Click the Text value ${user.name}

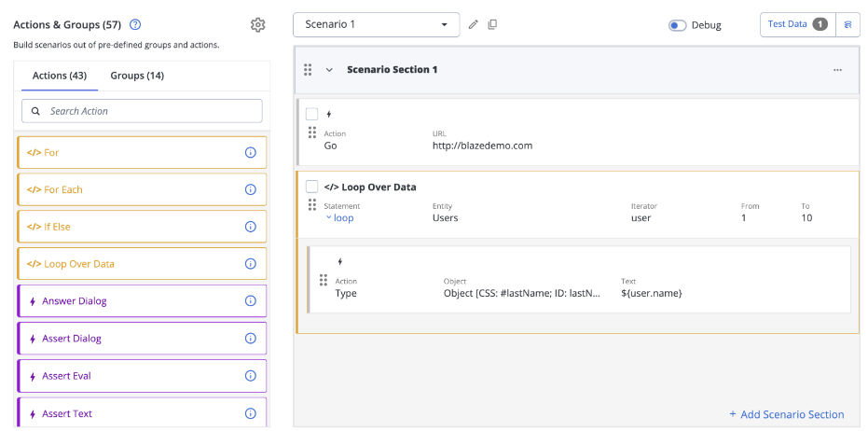point(652,293)
